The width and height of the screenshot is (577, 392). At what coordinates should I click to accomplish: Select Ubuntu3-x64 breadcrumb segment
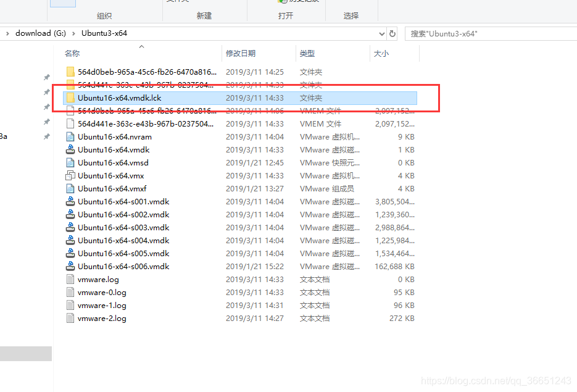104,33
